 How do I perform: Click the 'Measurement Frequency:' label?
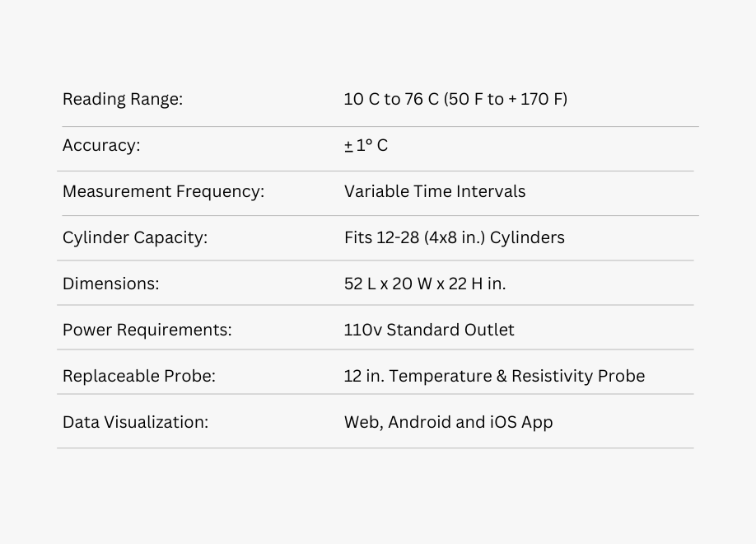pos(163,192)
